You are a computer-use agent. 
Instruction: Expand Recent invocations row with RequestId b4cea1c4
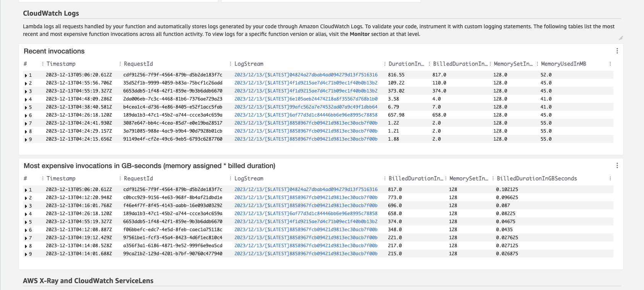[x=26, y=107]
